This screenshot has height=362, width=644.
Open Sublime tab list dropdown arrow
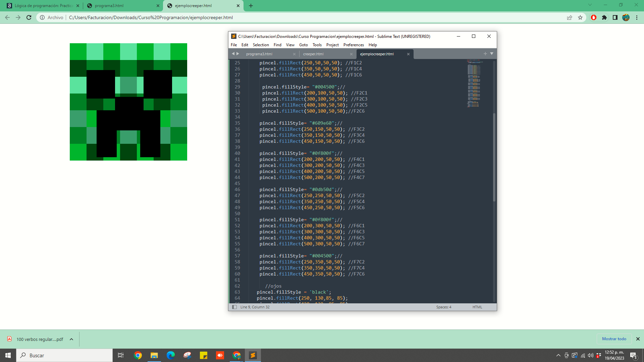(492, 54)
